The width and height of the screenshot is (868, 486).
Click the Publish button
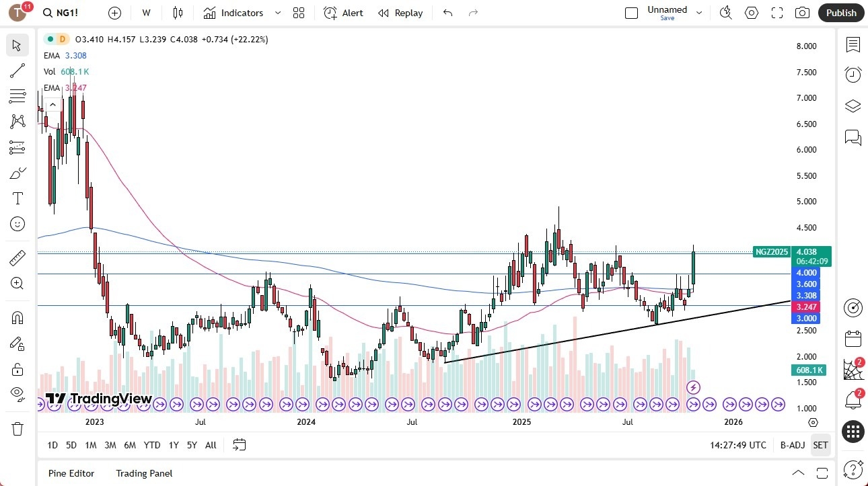(x=841, y=13)
